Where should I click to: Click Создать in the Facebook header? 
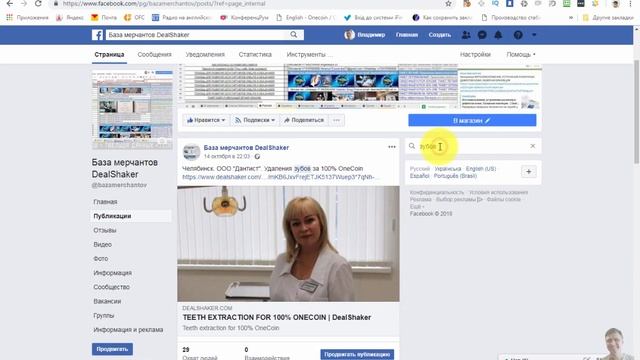[x=440, y=35]
